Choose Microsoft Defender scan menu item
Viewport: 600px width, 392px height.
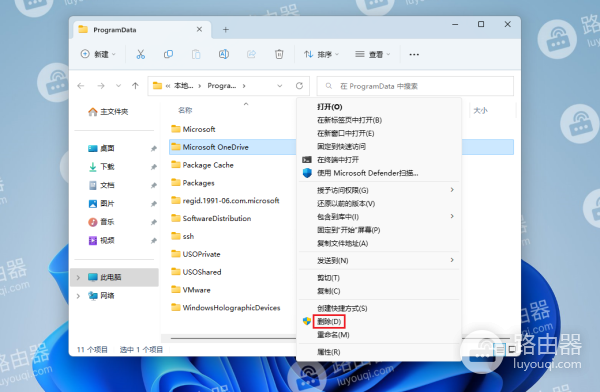click(x=379, y=173)
